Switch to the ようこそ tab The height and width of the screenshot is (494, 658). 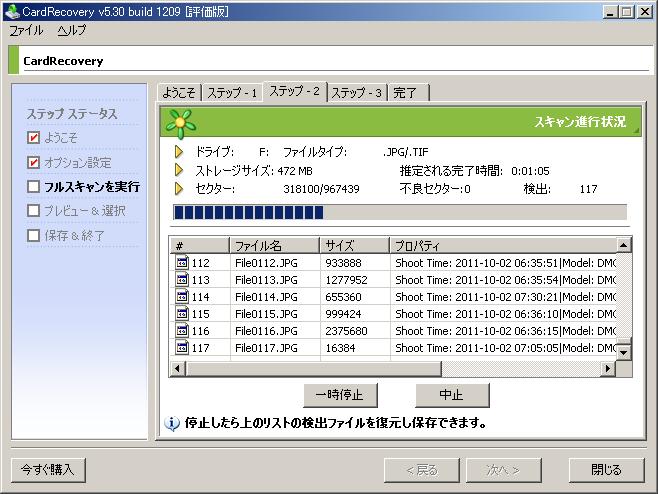[x=179, y=92]
